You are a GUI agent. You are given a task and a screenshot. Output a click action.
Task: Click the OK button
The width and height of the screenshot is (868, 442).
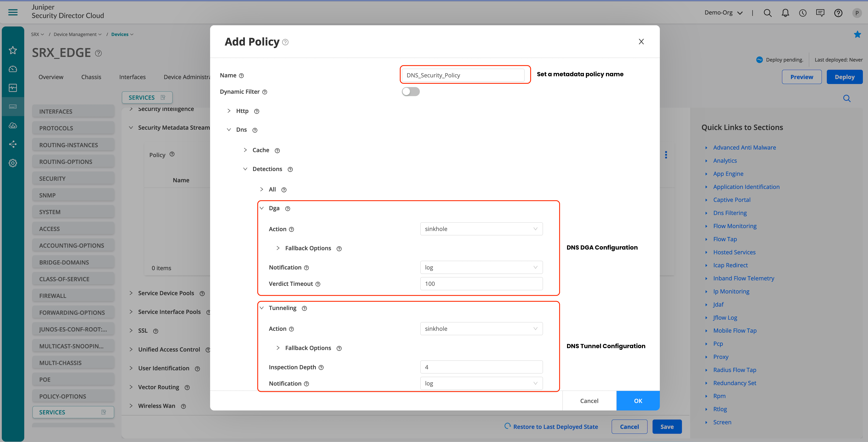(x=638, y=401)
